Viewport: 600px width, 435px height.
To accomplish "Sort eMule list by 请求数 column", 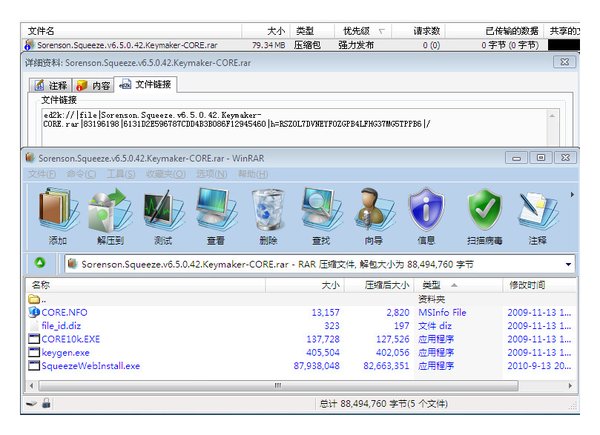I will [419, 31].
